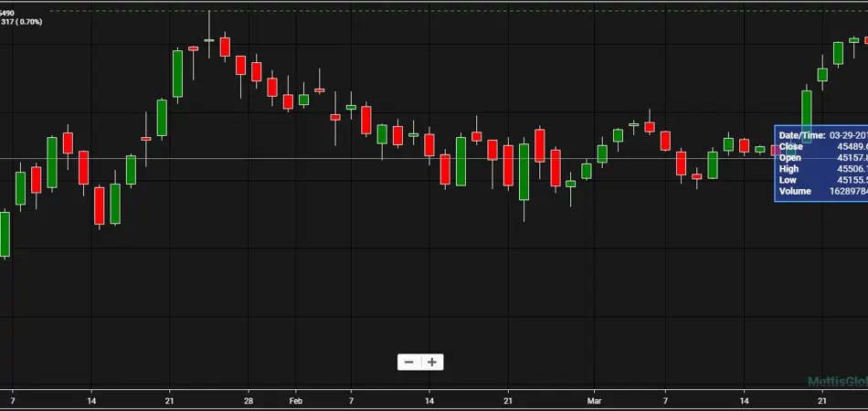This screenshot has height=411, width=868.
Task: Click the 28 date tick on axis
Action: [x=249, y=400]
